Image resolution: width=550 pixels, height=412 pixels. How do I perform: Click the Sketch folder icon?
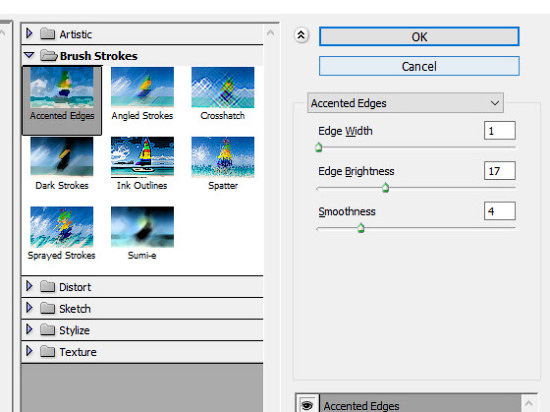(x=47, y=309)
